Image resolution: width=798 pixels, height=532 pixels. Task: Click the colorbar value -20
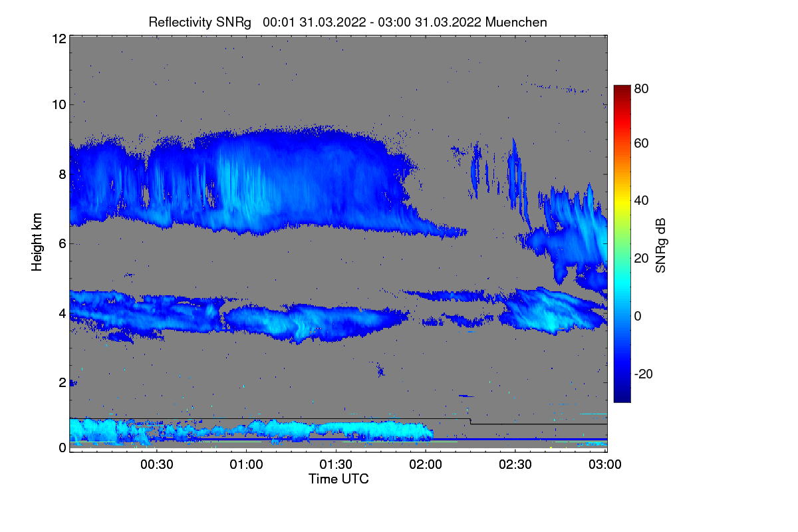point(643,374)
